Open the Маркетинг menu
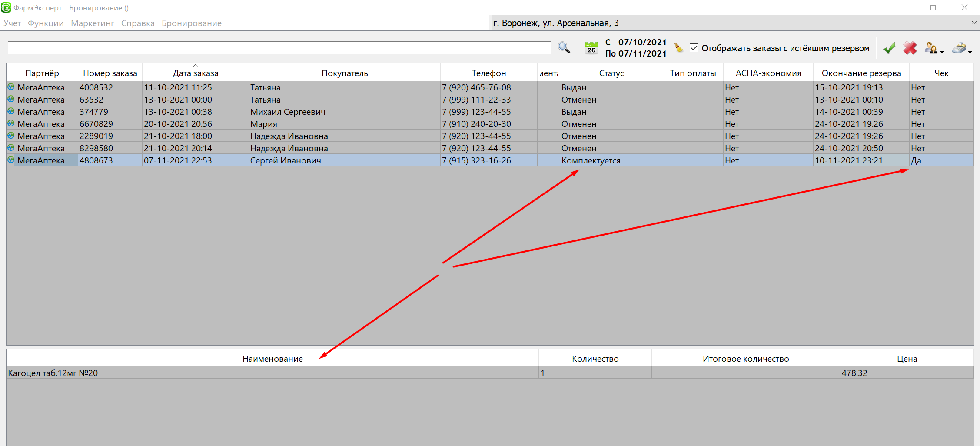Image resolution: width=980 pixels, height=446 pixels. pyautogui.click(x=93, y=23)
